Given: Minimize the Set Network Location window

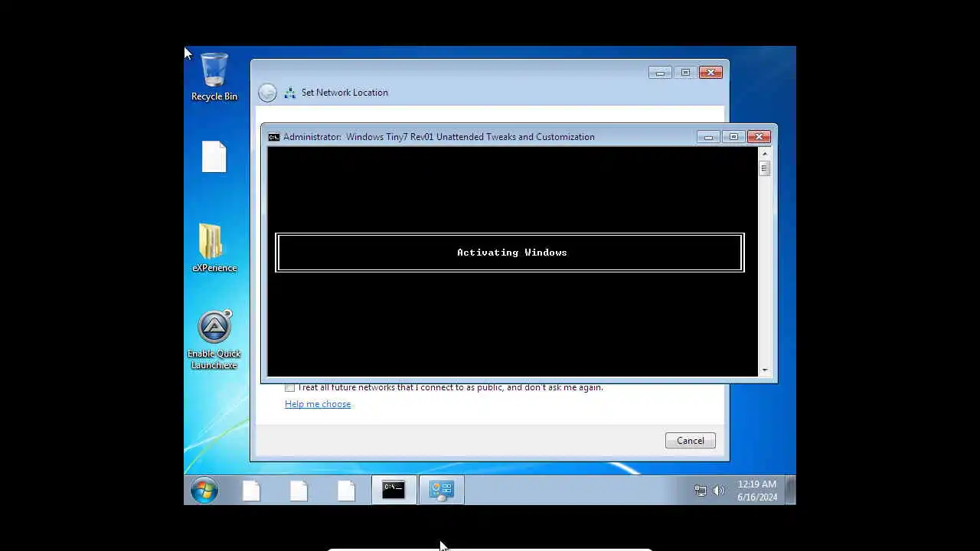Looking at the screenshot, I should (x=660, y=73).
